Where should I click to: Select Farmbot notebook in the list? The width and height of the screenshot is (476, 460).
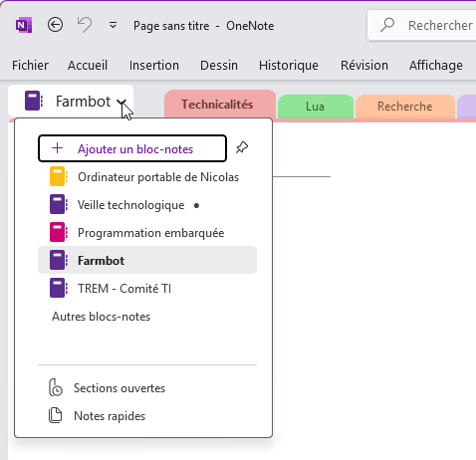point(147,260)
